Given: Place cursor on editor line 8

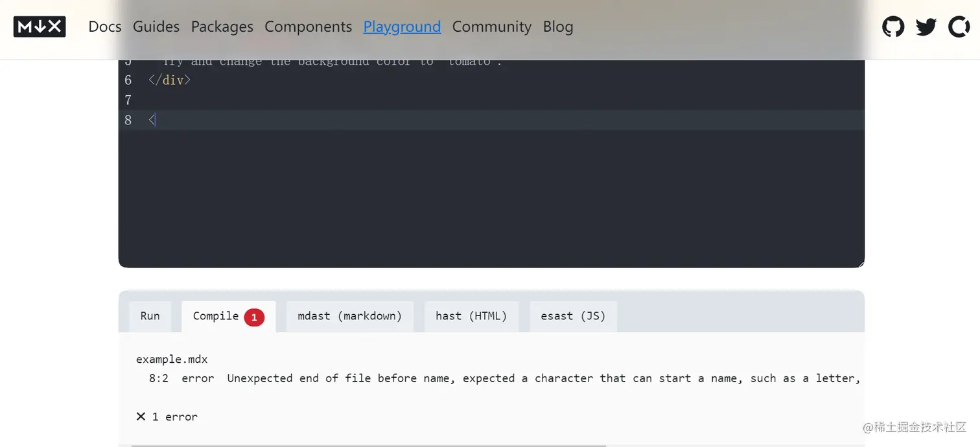Looking at the screenshot, I should click(491, 120).
